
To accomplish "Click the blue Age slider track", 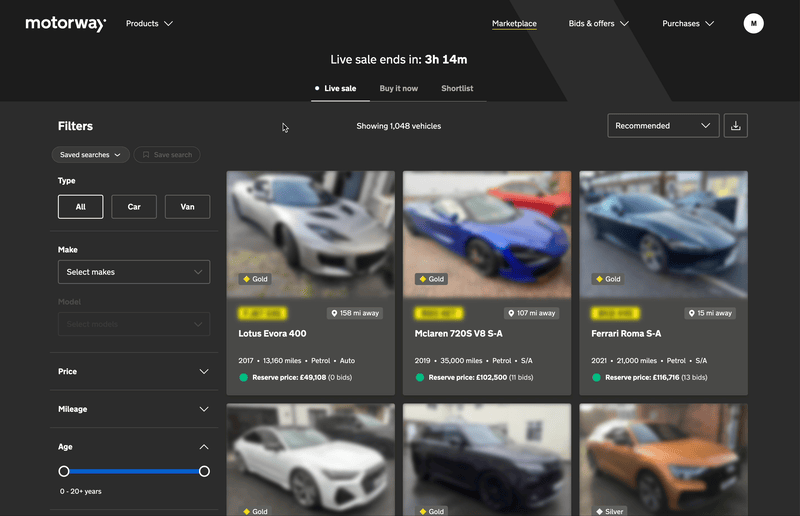I will click(x=134, y=471).
